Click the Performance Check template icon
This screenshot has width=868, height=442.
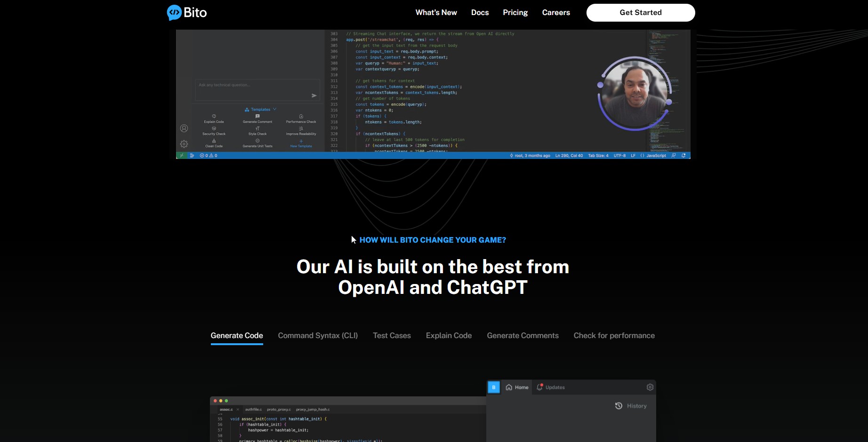coord(301,116)
